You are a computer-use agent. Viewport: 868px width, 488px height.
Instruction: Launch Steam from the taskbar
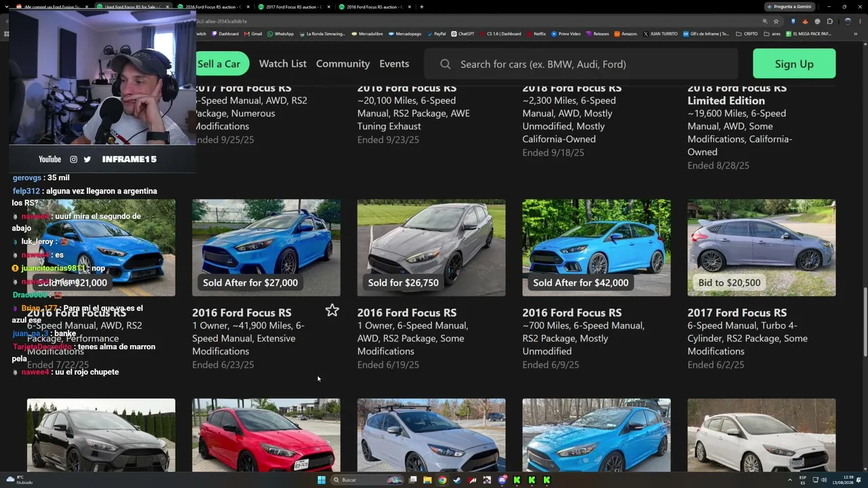click(457, 480)
